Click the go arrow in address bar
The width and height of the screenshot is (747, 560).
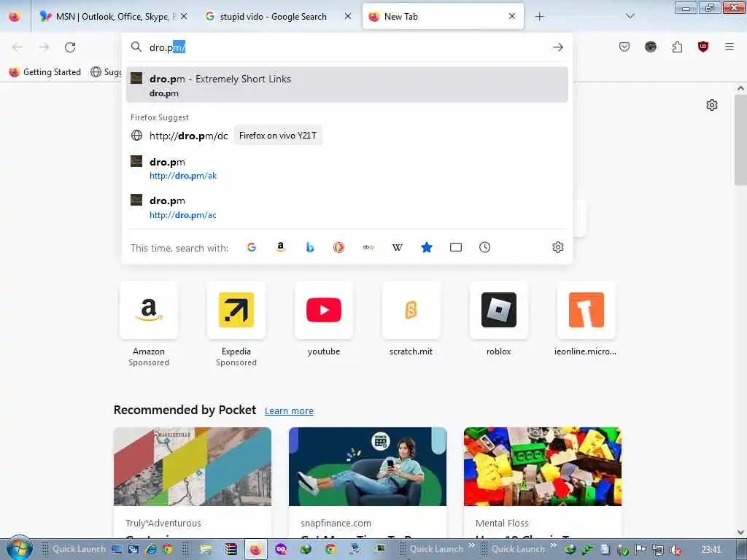point(558,47)
